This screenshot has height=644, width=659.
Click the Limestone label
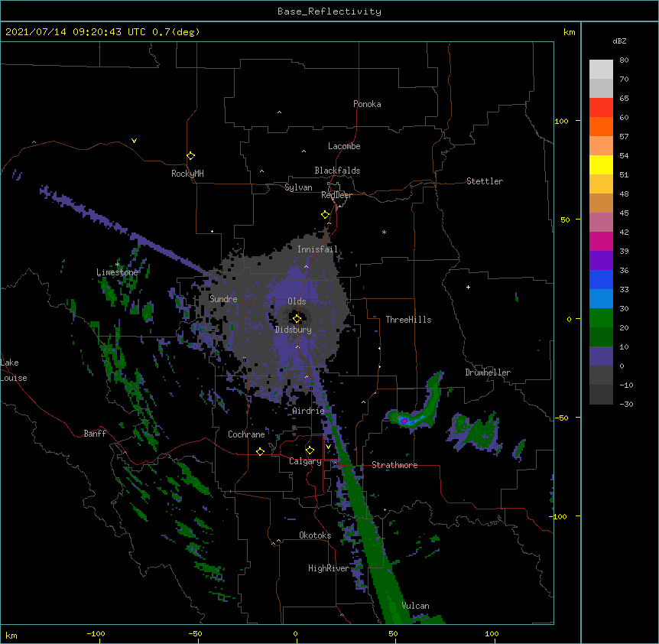click(x=117, y=272)
